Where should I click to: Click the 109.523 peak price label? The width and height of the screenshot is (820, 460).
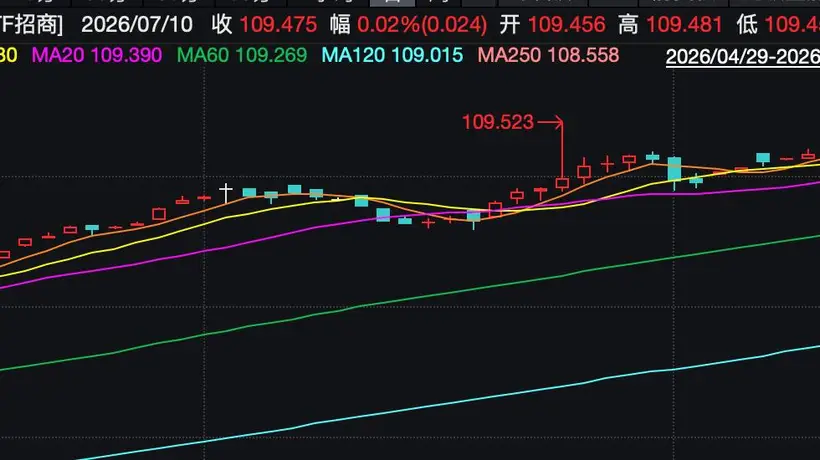[x=498, y=122]
